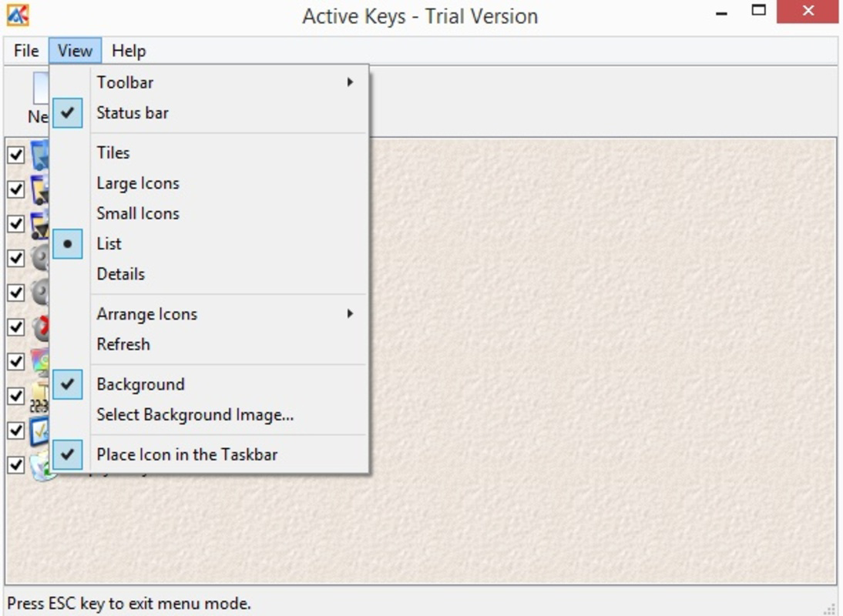This screenshot has width=843, height=616.
Task: Choose Select Background Image... entry
Action: point(210,414)
